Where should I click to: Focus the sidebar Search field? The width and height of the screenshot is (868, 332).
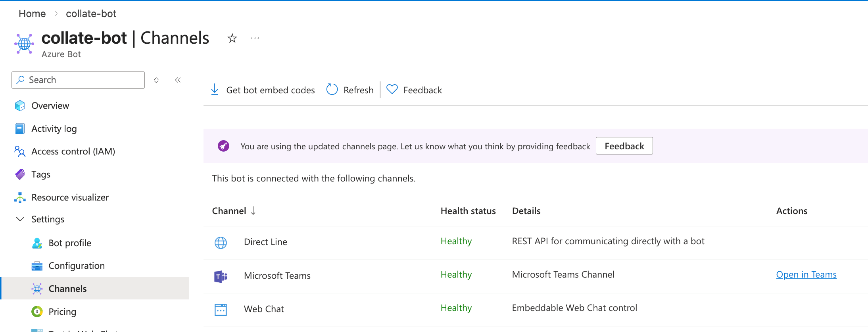coord(78,80)
